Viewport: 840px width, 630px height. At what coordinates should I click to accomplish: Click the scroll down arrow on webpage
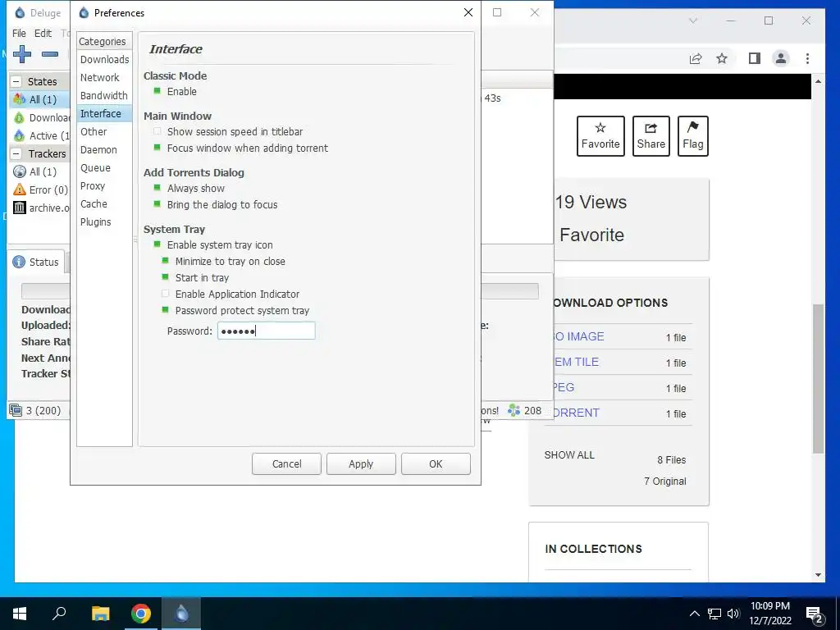coord(818,575)
